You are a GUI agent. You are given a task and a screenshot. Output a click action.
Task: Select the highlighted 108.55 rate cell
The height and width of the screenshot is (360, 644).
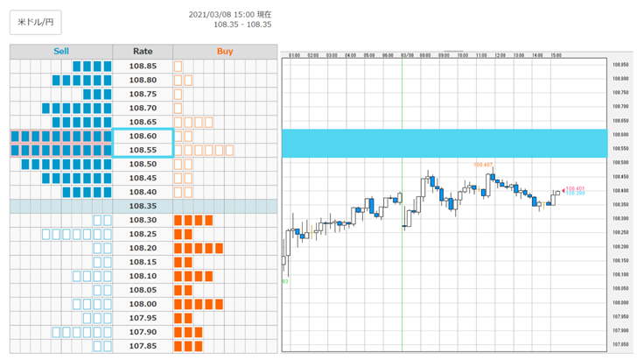(143, 150)
